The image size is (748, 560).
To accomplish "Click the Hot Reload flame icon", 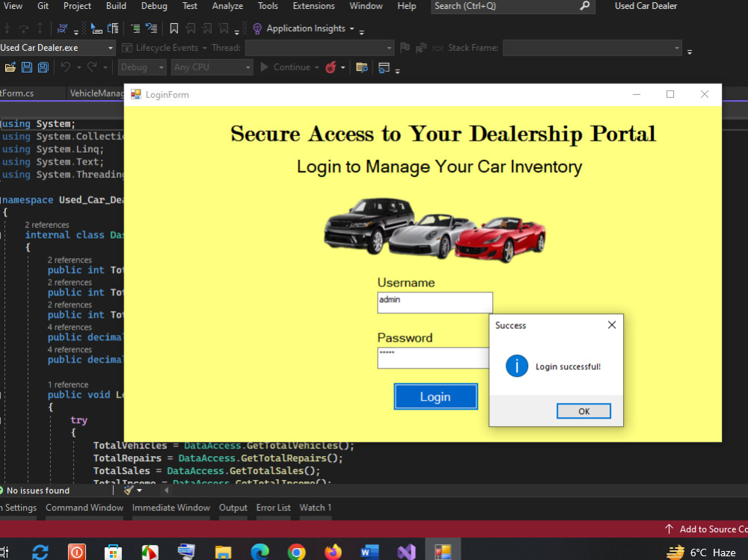I will pyautogui.click(x=331, y=67).
